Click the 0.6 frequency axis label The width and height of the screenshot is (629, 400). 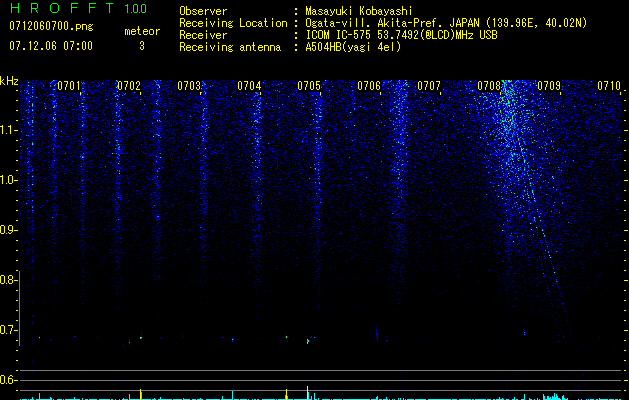click(8, 380)
